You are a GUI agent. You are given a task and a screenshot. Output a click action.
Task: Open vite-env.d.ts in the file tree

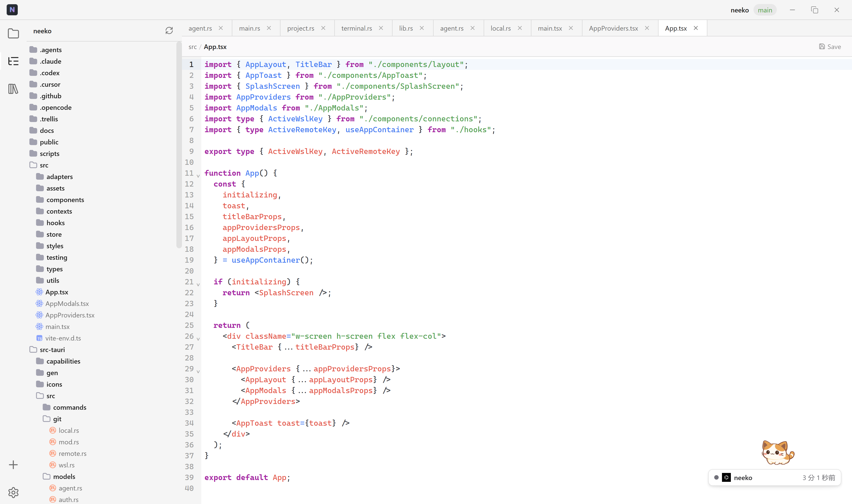coord(58,338)
